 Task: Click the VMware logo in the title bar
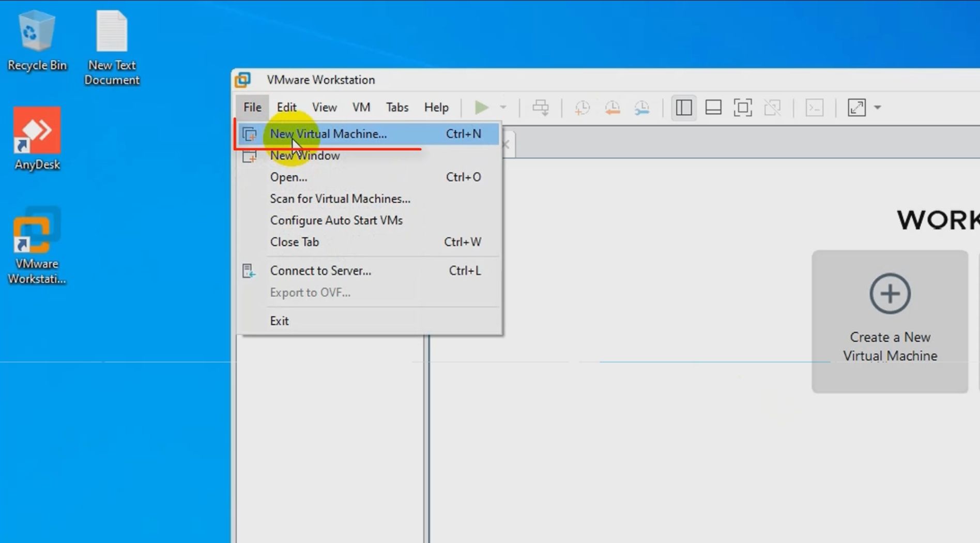(243, 80)
